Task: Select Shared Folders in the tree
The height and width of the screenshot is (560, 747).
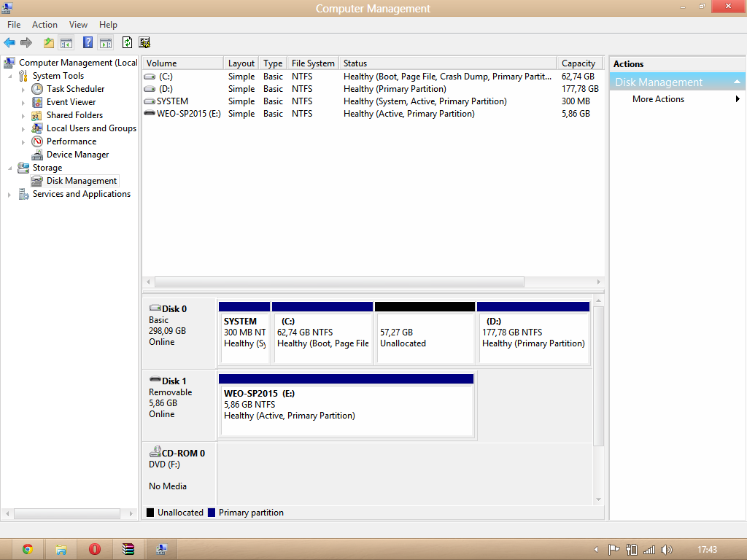Action: (x=74, y=114)
